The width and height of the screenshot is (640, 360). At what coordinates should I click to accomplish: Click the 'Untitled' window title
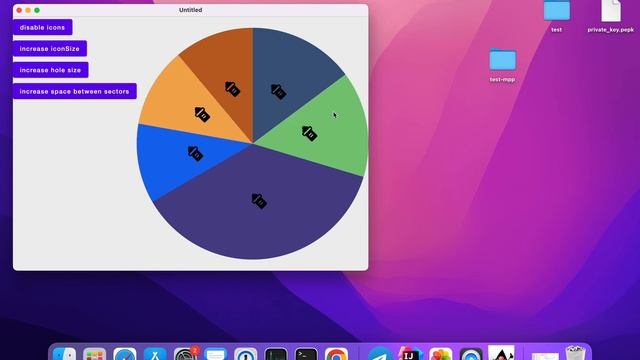click(x=191, y=10)
